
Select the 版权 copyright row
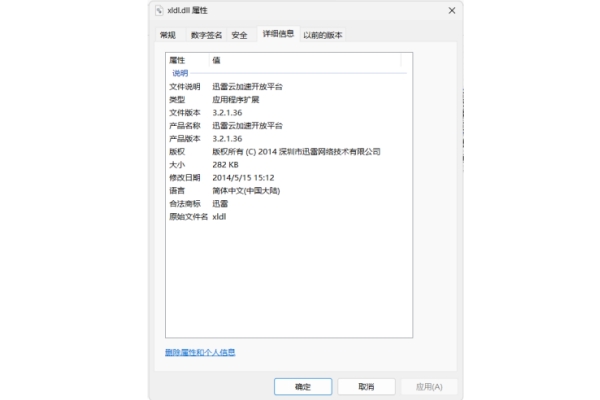pos(178,151)
